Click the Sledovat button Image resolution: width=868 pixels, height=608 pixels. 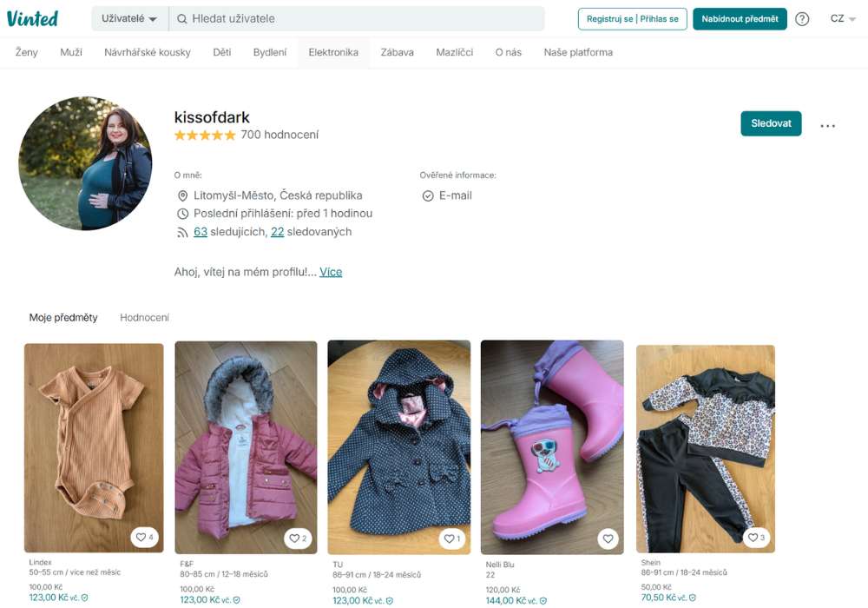coord(770,123)
